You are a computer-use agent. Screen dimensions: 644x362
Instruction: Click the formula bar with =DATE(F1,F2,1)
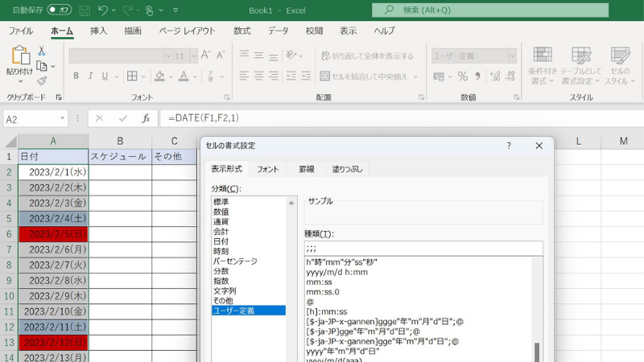pyautogui.click(x=400, y=118)
